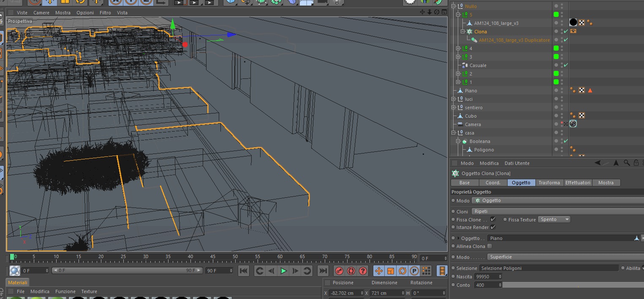Image resolution: width=644 pixels, height=299 pixels.
Task: Toggle point level animation dots icon
Action: coord(426,271)
